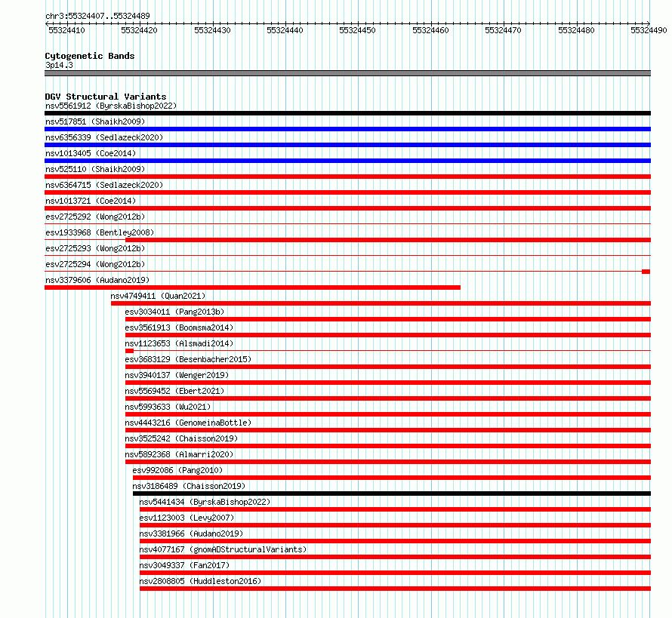Select nsv5441434 (ByrskaBishop2022) label
The width and height of the screenshot is (672, 618).
coord(205,502)
